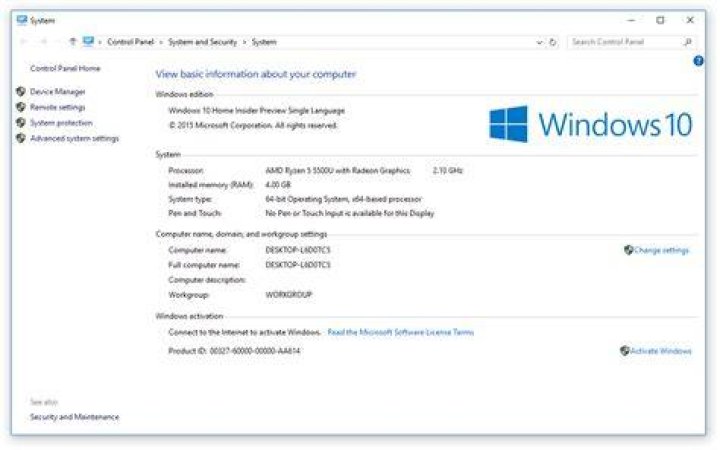
Task: Open Activate Windows link
Action: (661, 351)
